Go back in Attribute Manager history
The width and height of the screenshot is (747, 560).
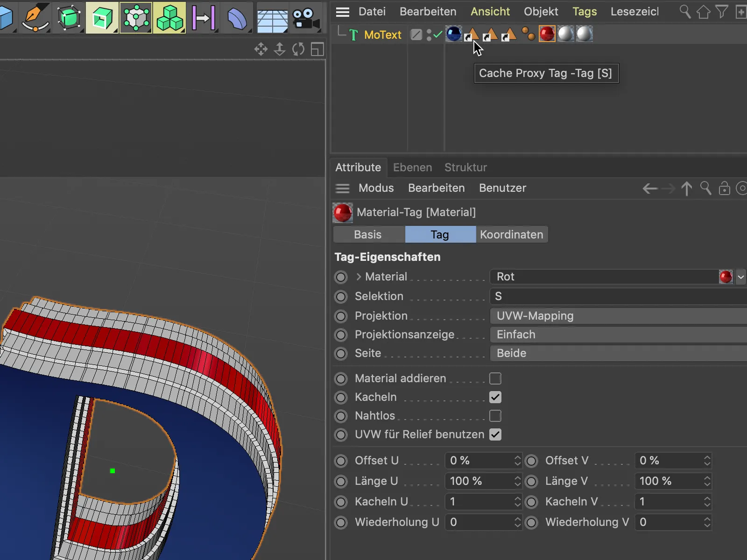click(650, 189)
